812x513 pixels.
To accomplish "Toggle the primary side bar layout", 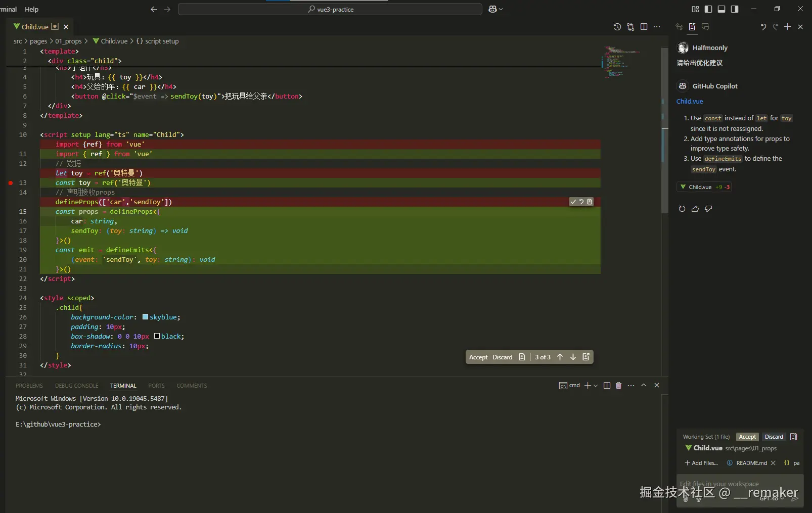I will click(708, 9).
